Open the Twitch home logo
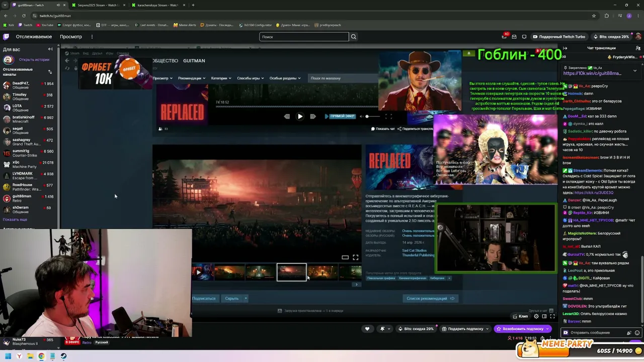Screen dimensions: 644x362 click(x=6, y=37)
